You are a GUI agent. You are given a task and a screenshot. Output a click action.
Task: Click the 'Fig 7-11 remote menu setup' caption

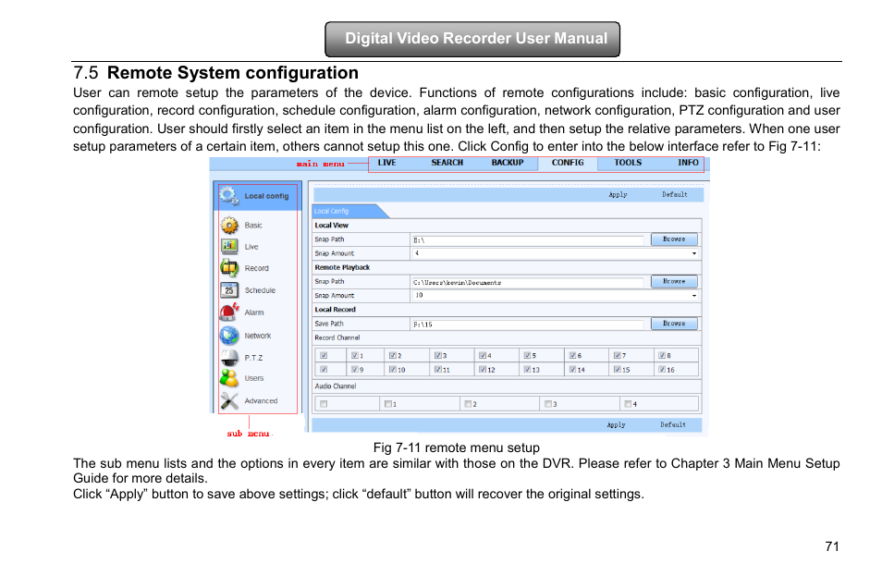coord(456,447)
